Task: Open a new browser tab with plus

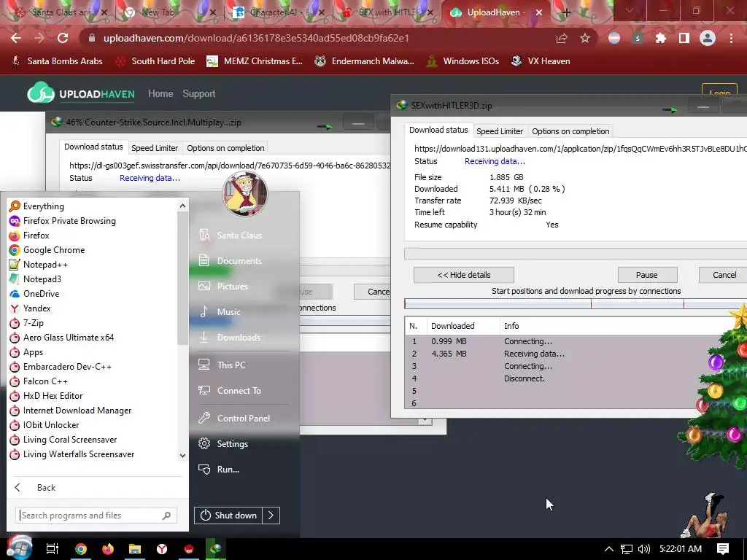Action: tap(566, 13)
